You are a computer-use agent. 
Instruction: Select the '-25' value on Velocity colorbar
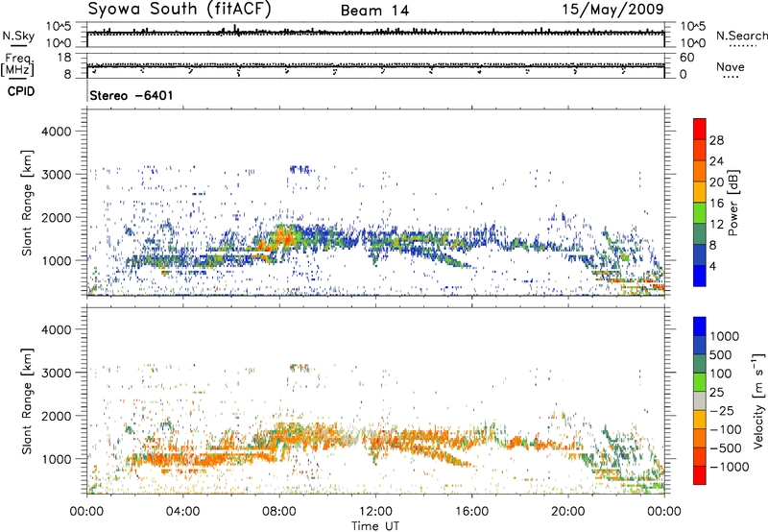tap(722, 411)
